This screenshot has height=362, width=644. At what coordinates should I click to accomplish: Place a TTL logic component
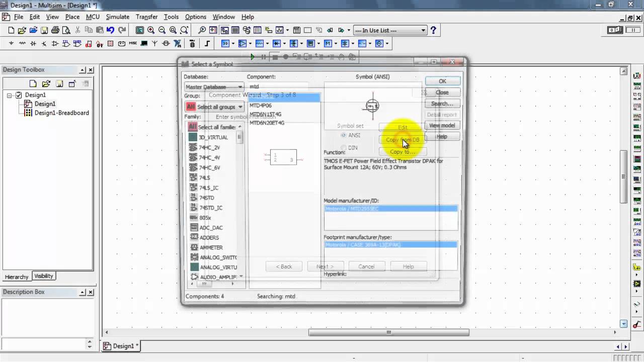click(x=66, y=44)
